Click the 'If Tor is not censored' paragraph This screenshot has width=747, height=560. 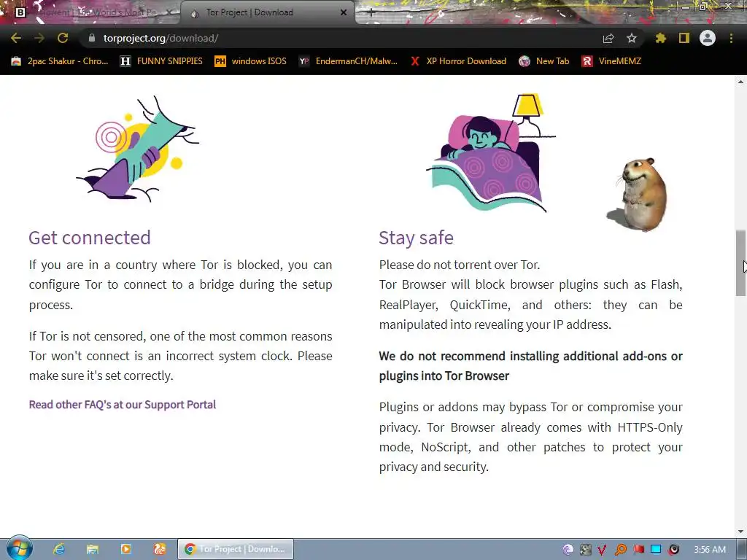[x=181, y=356]
